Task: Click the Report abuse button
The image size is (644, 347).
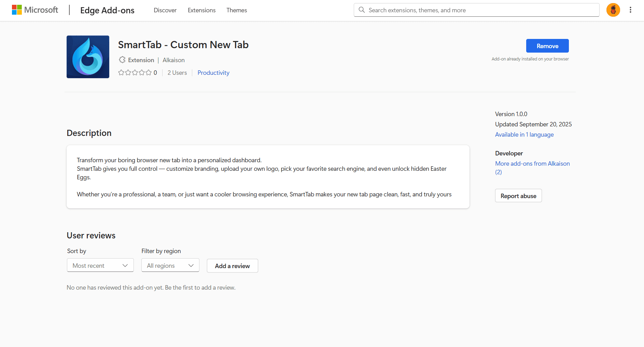Action: click(x=518, y=195)
